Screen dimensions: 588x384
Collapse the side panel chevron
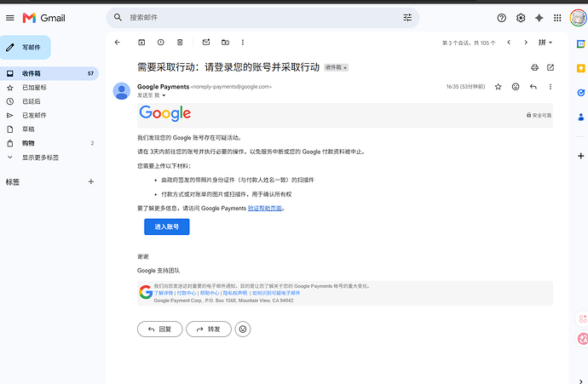(580, 381)
